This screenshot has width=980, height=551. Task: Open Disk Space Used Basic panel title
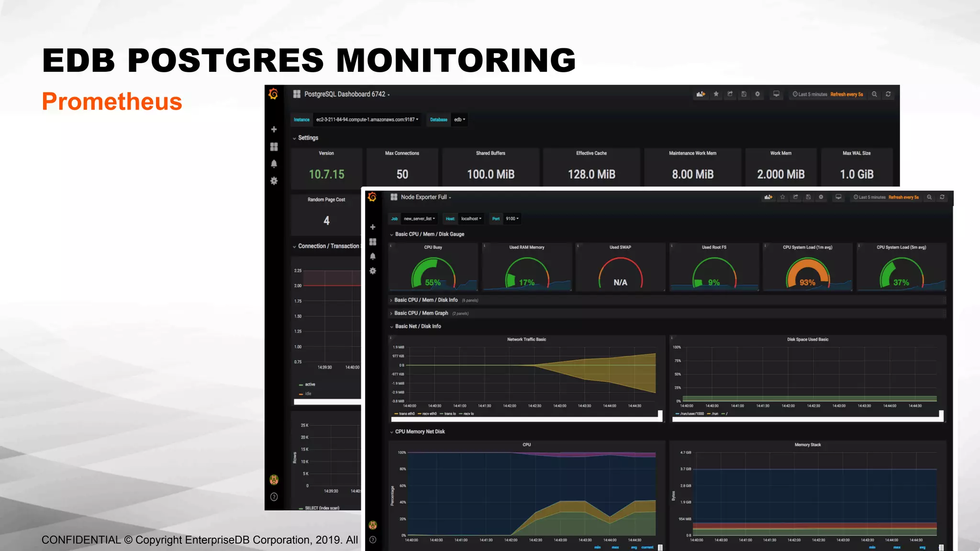[808, 339]
